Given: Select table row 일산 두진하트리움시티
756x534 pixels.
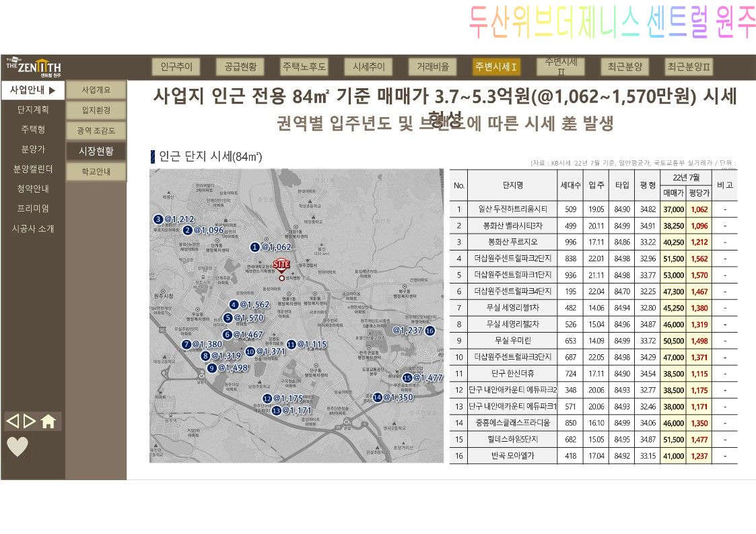Looking at the screenshot, I should point(594,209).
